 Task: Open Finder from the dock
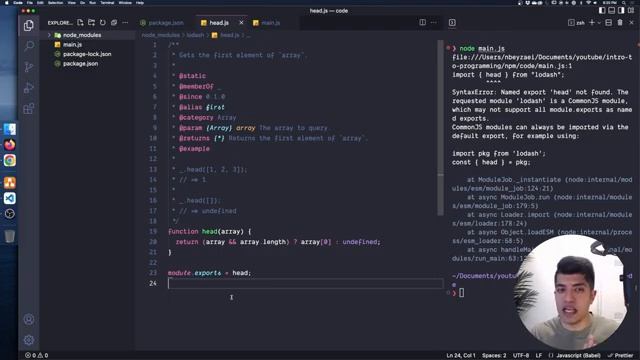10,129
